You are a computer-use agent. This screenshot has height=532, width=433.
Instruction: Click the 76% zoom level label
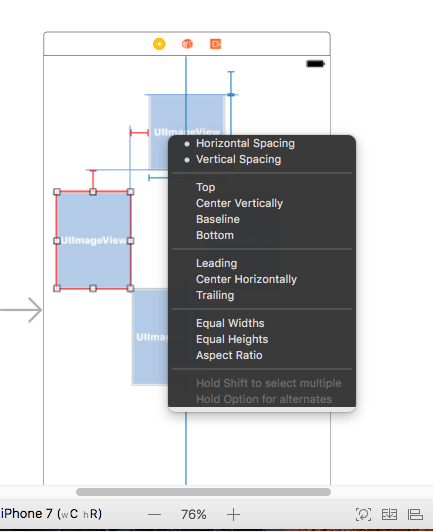point(194,515)
